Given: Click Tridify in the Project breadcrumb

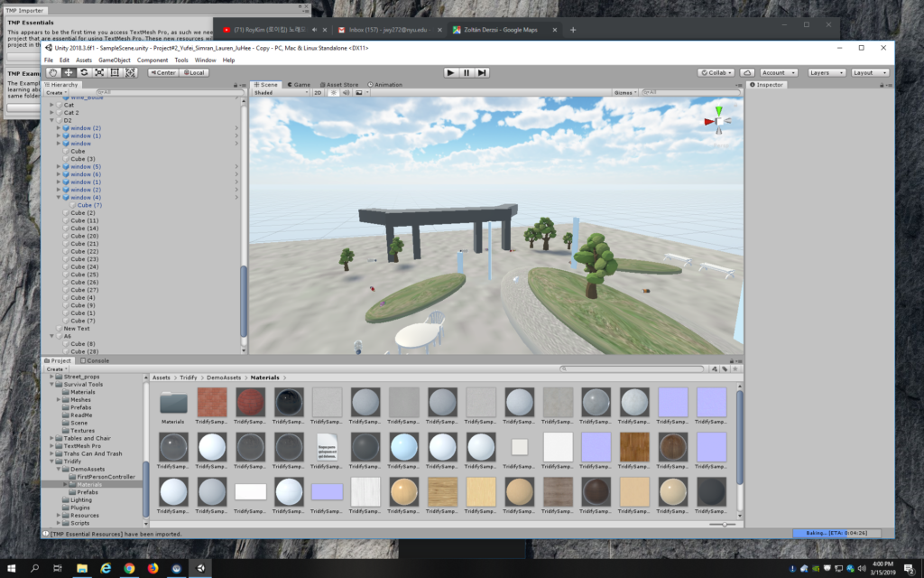Looking at the screenshot, I should 189,378.
